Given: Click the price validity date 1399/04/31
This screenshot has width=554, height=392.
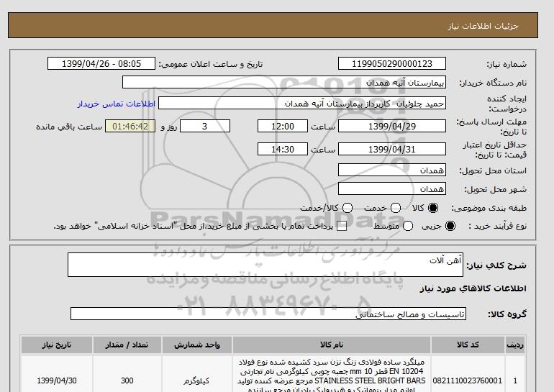Looking at the screenshot, I should (x=392, y=149).
